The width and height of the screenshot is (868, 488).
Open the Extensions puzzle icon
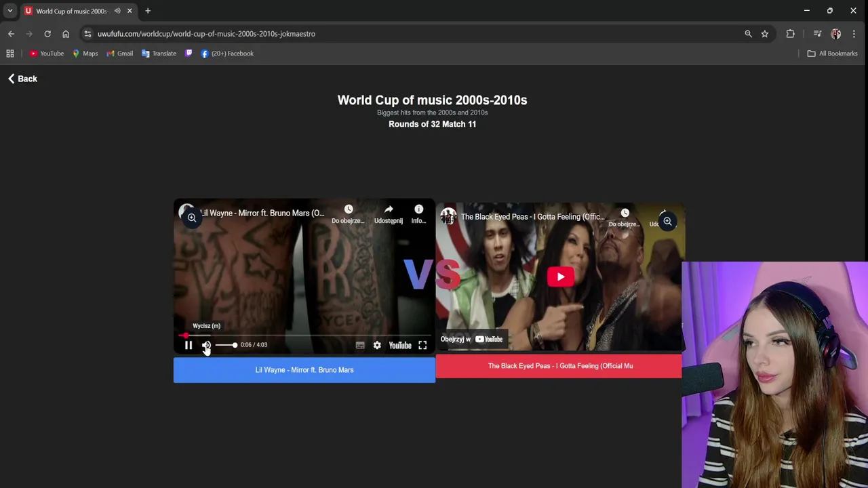tap(790, 34)
